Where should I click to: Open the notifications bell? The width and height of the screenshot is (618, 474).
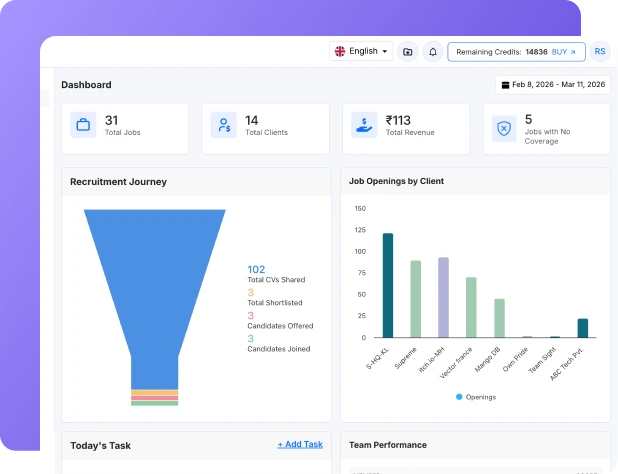(433, 51)
